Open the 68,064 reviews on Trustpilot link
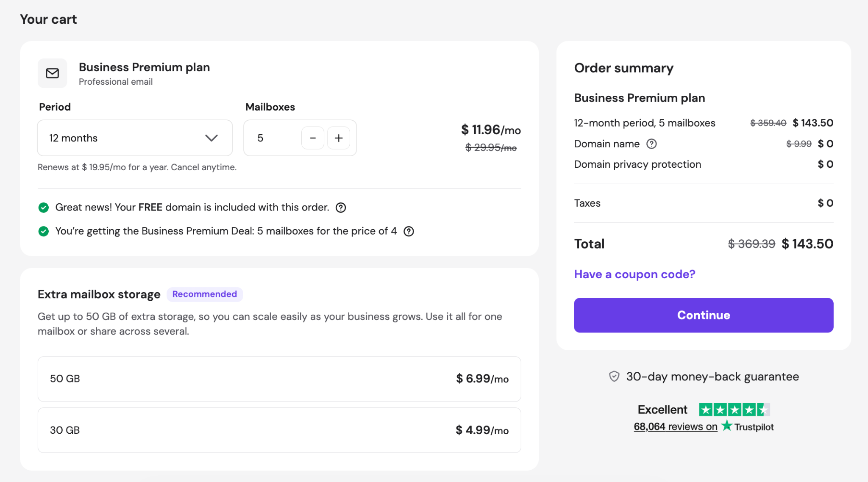The width and height of the screenshot is (868, 482). [676, 427]
